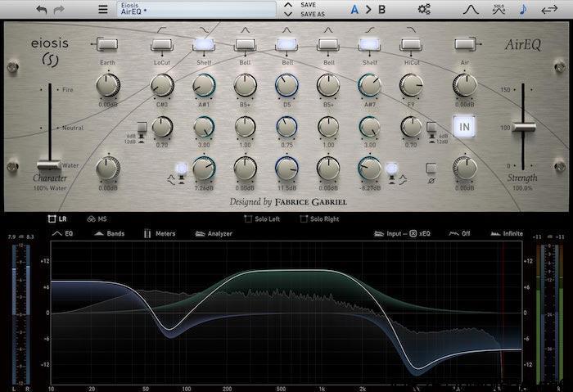Click the undo arrow icon

coord(42,10)
